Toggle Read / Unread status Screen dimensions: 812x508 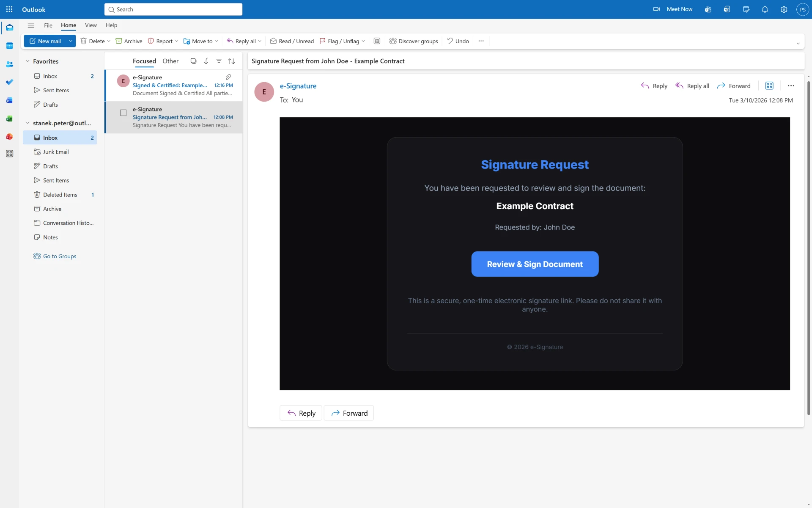tap(292, 41)
